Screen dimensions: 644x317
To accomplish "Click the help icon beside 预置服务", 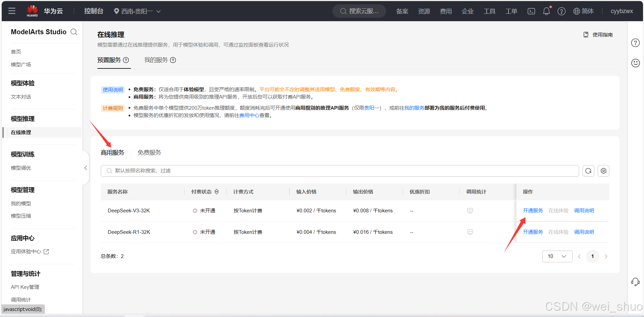I will point(126,60).
